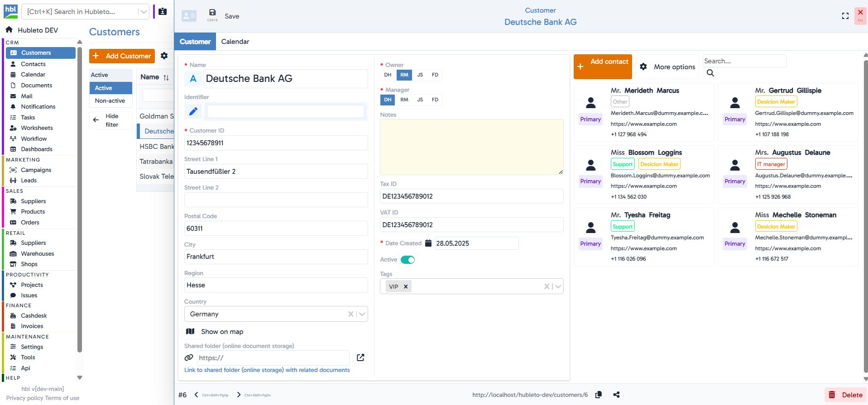Screen dimensions: 868x405
Task: Click the share icon in the bottom bar
Action: [616, 395]
